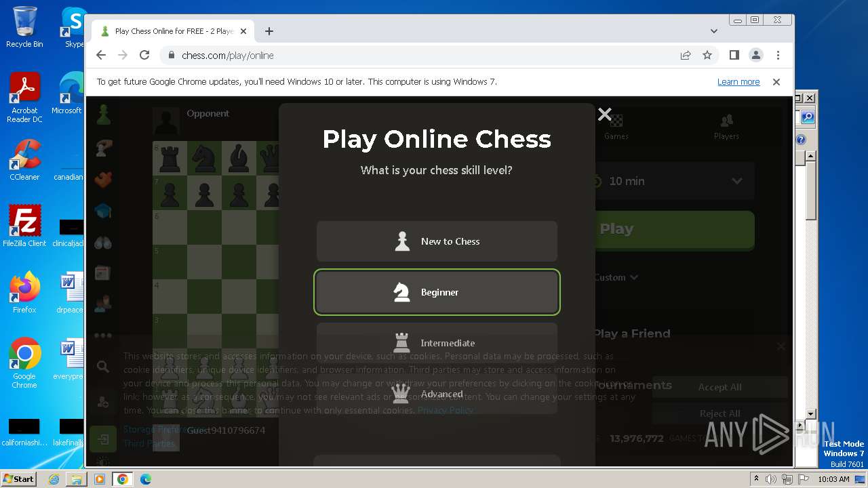
Task: Bookmark this page with the star icon
Action: point(707,56)
